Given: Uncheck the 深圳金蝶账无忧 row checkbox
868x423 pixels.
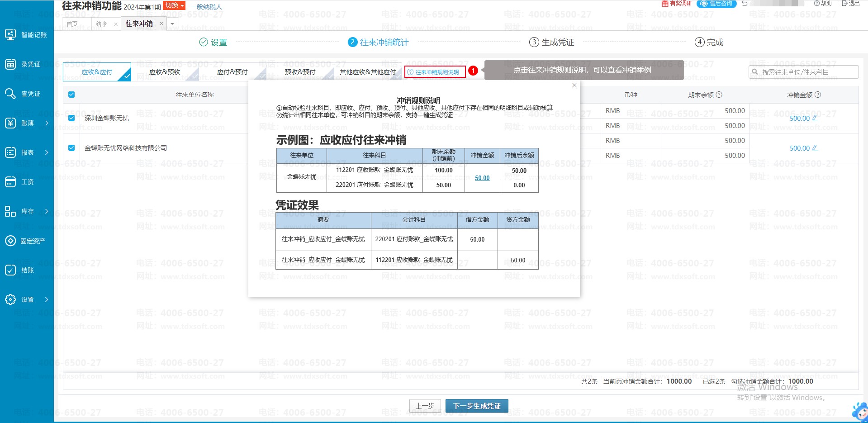Looking at the screenshot, I should click(71, 118).
